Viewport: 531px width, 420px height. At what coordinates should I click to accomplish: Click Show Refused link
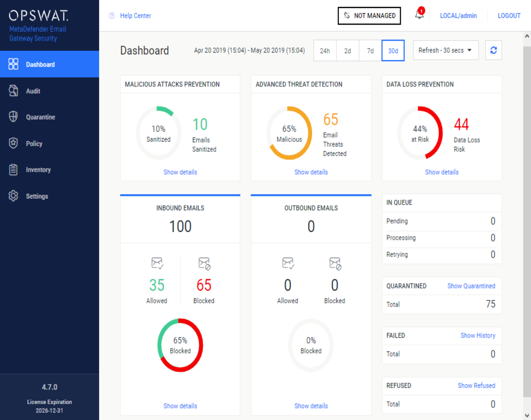[476, 385]
